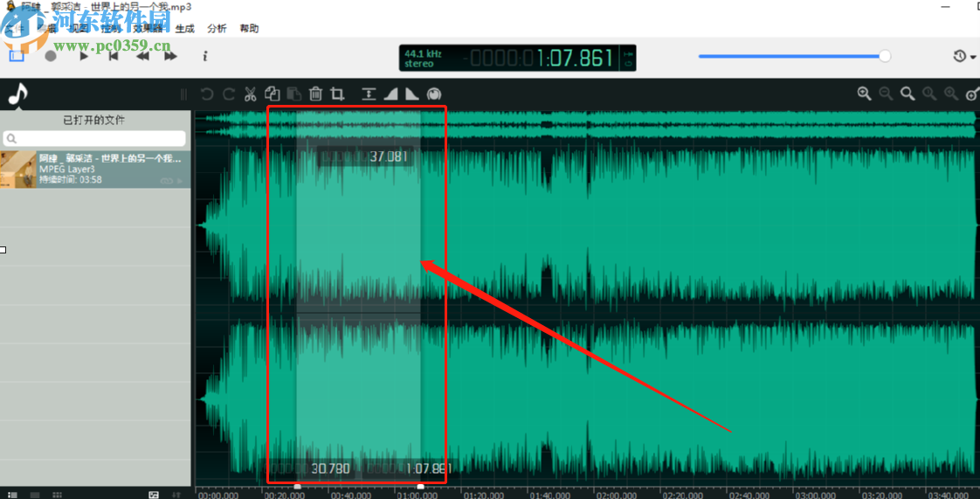Open the 生成 menu

click(x=185, y=29)
